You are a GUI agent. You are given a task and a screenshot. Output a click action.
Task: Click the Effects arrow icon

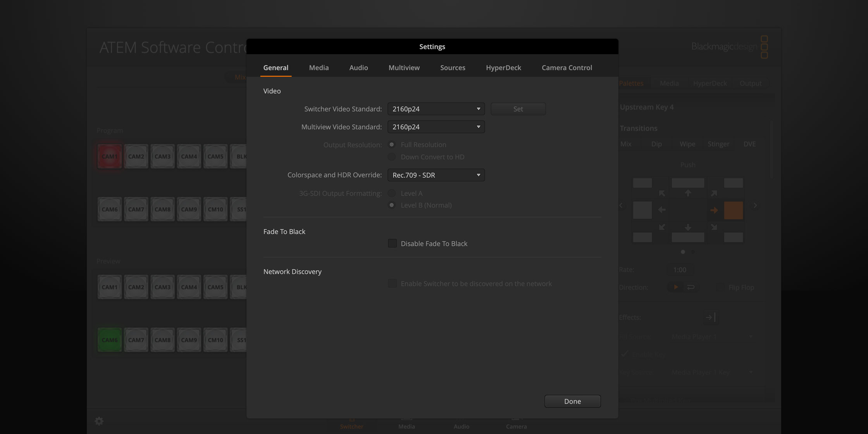pyautogui.click(x=711, y=317)
